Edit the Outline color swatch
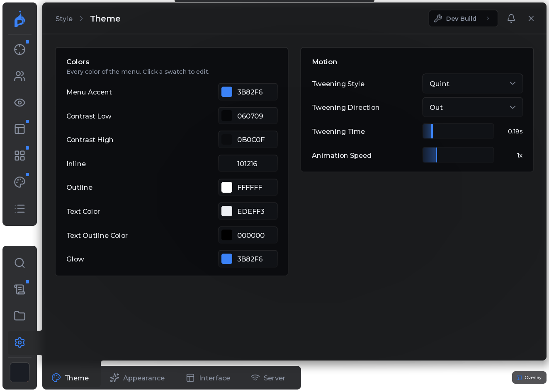549x392 pixels. click(x=227, y=187)
